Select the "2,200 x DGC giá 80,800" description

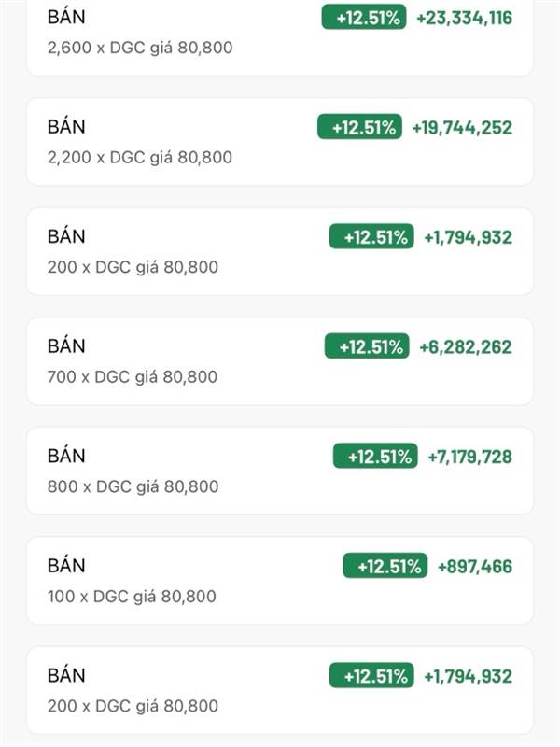click(x=139, y=158)
